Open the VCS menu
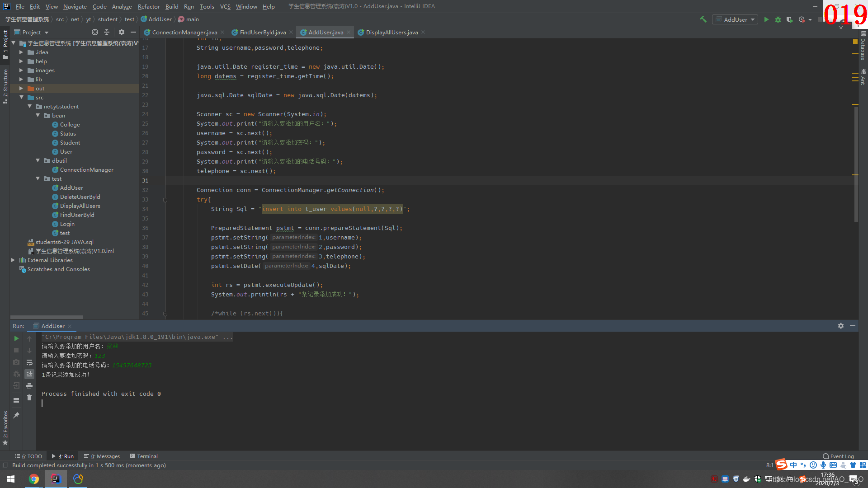This screenshot has height=488, width=868. pos(225,6)
